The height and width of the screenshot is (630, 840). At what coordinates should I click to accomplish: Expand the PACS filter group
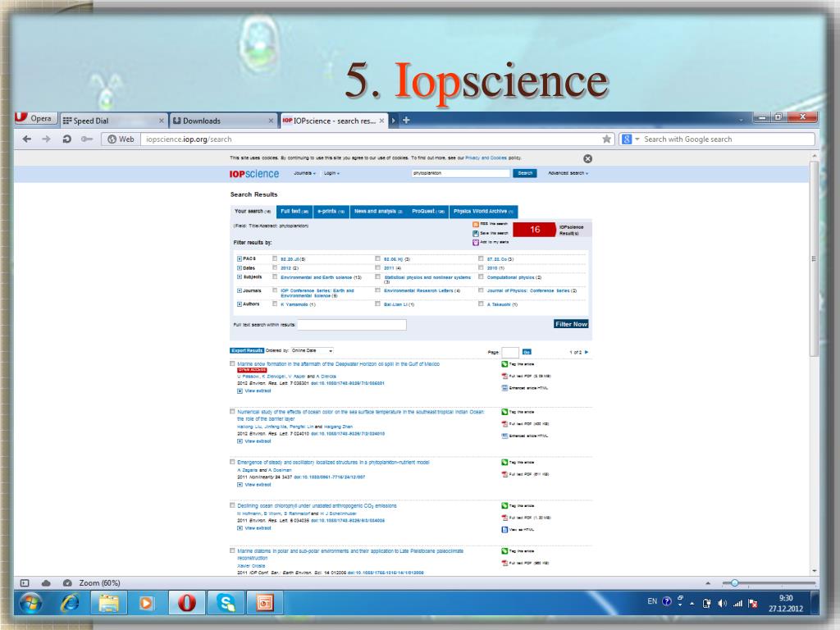(240, 258)
